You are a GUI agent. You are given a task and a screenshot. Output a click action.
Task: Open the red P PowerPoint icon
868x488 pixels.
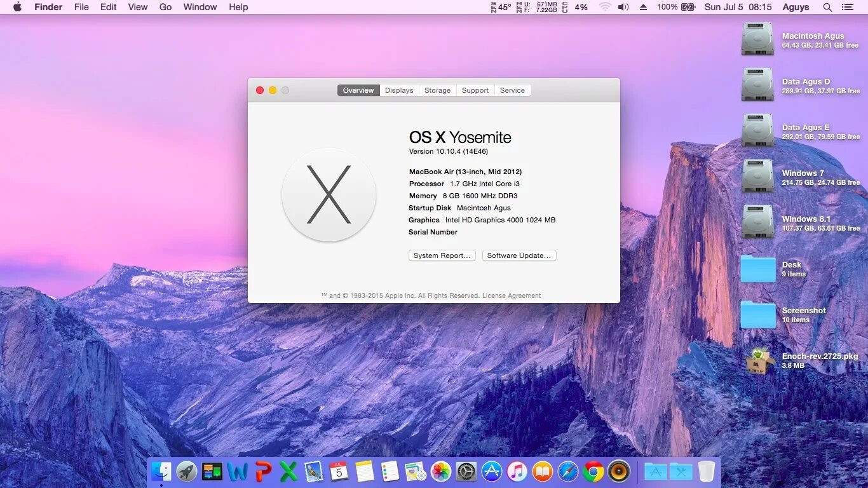pyautogui.click(x=263, y=471)
